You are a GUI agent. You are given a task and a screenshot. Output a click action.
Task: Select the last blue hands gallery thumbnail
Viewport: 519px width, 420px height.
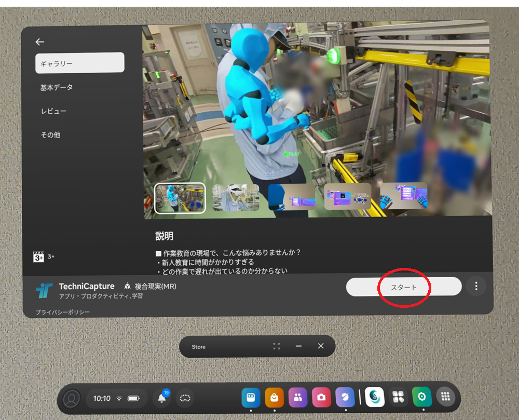click(404, 196)
